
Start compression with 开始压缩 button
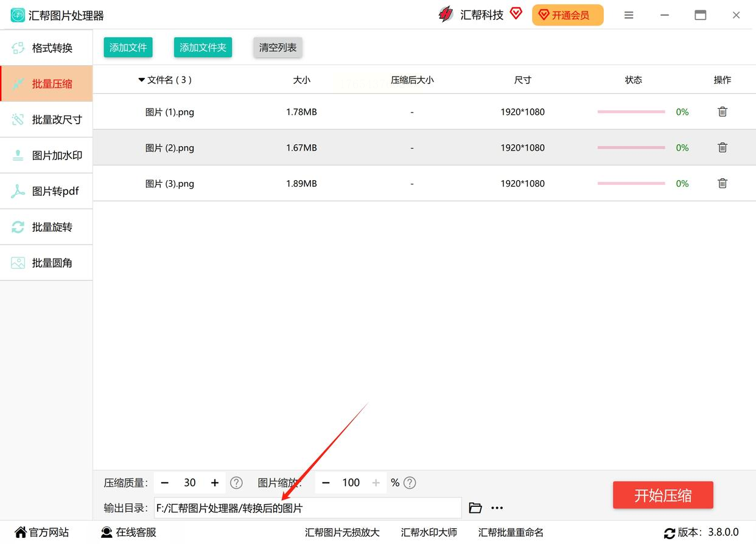coord(663,495)
